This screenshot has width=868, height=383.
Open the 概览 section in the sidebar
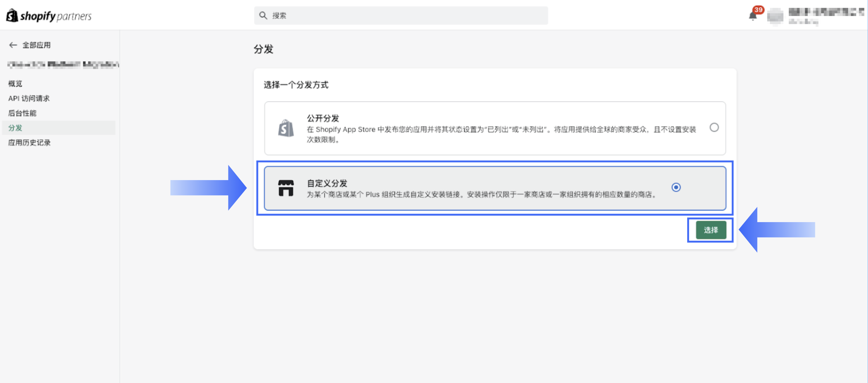pos(15,84)
